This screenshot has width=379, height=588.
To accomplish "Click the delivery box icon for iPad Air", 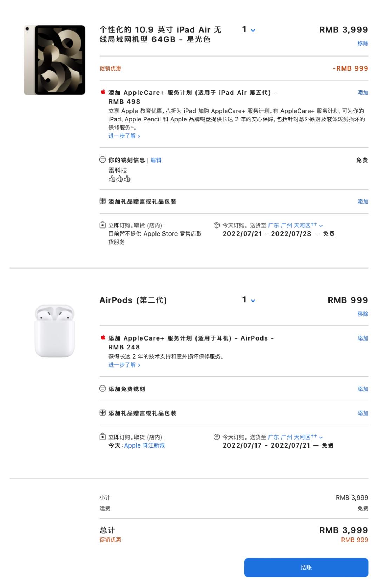I will pyautogui.click(x=217, y=225).
